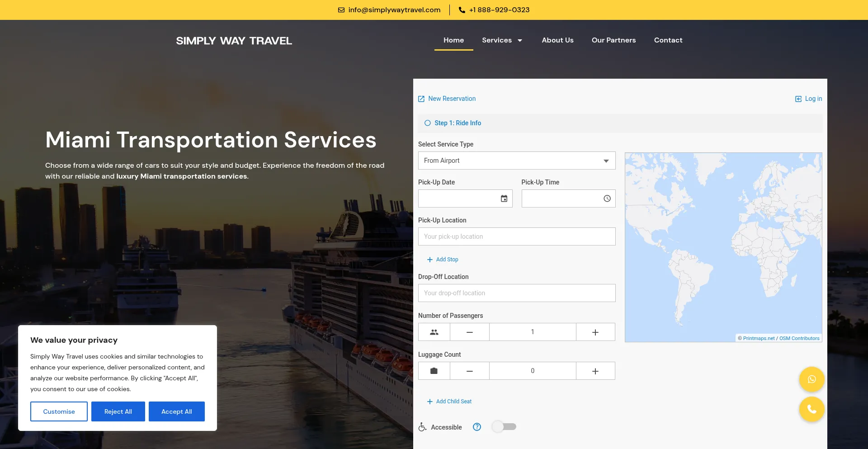Image resolution: width=868 pixels, height=449 pixels.
Task: Click the email envelope icon in top bar
Action: point(341,10)
